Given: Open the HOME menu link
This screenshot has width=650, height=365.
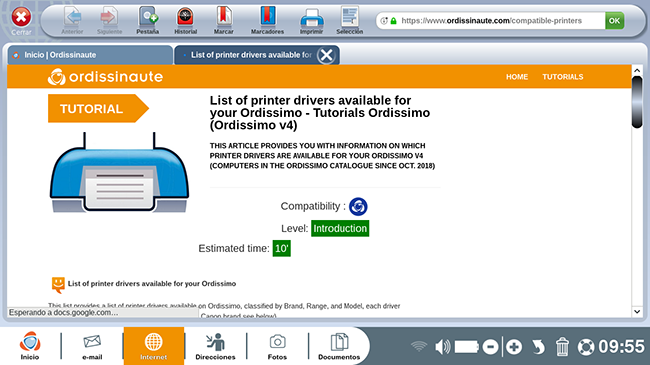Looking at the screenshot, I should coord(517,77).
